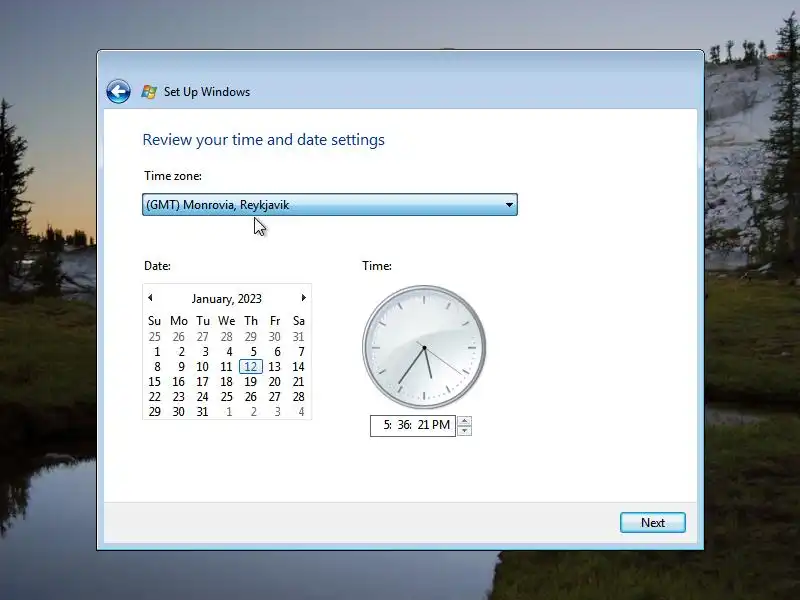Select January 21 in the calendar
The width and height of the screenshot is (800, 600).
(x=298, y=382)
